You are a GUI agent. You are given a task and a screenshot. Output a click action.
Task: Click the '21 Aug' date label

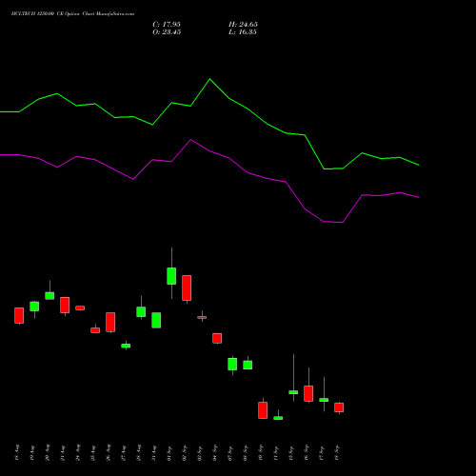pyautogui.click(x=63, y=453)
